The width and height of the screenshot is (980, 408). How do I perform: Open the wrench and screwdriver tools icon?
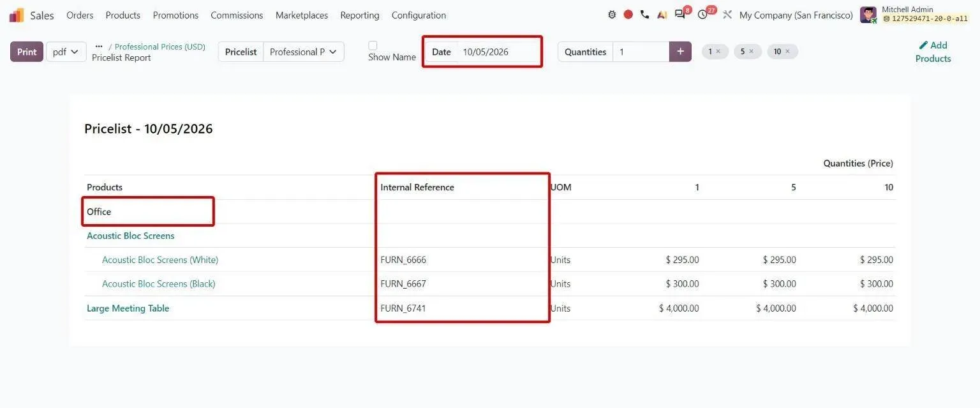coord(727,15)
